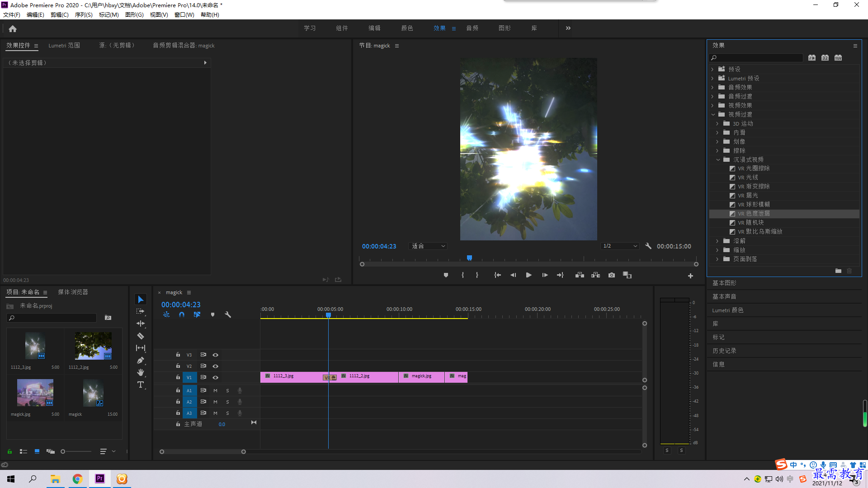Open the Lumetri 颜色 panel

point(727,310)
